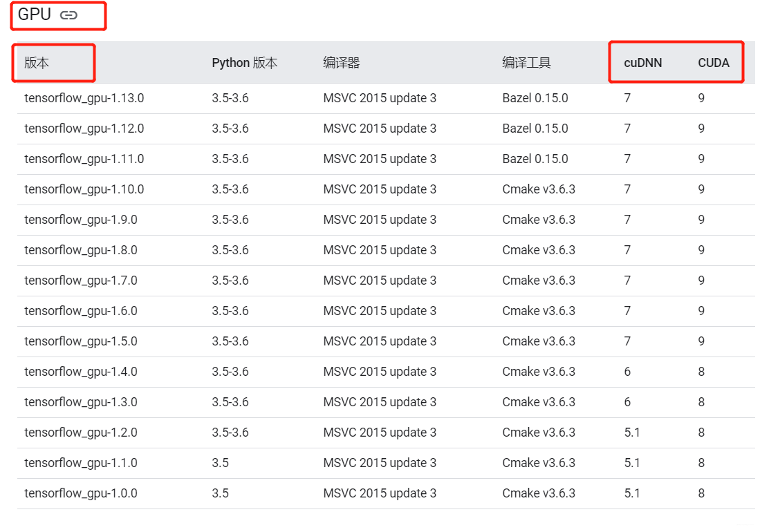This screenshot has width=760, height=532.
Task: Click the tensorflow_gpu-1.7.0 version cell
Action: point(81,281)
